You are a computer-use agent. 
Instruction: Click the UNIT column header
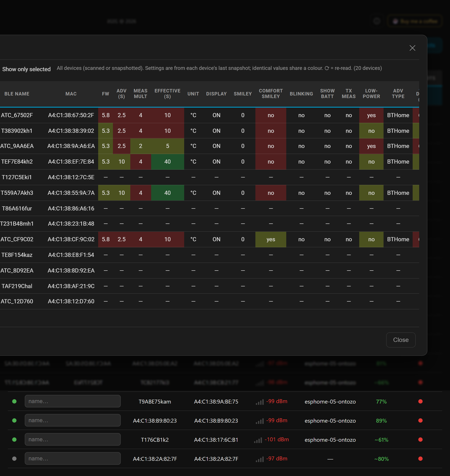[x=193, y=94]
